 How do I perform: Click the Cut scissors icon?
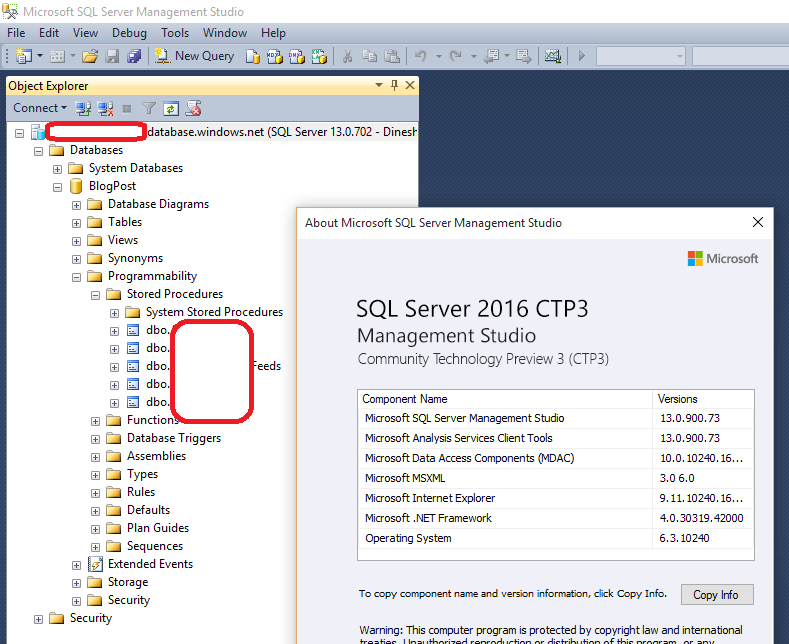pos(347,56)
